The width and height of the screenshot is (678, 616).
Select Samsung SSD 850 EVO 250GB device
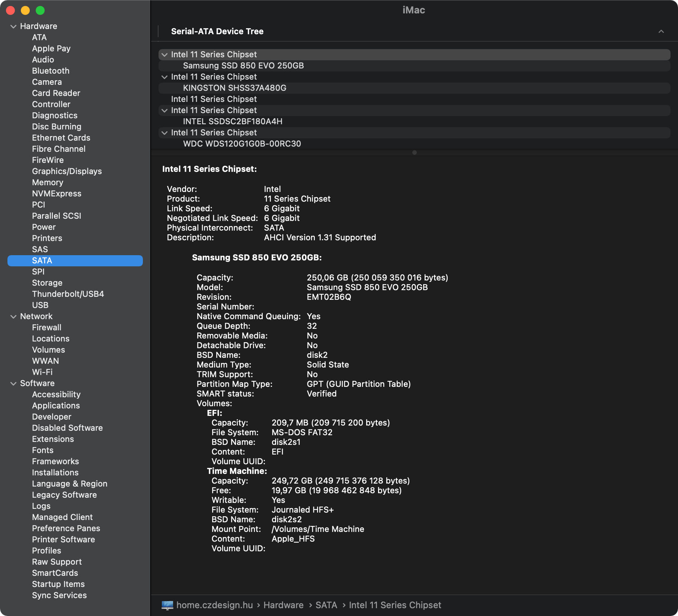[x=415, y=66]
